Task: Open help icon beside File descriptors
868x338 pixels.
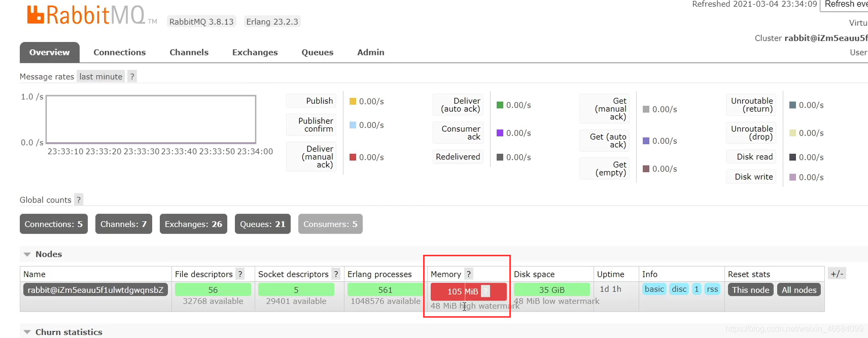Action: pos(240,274)
